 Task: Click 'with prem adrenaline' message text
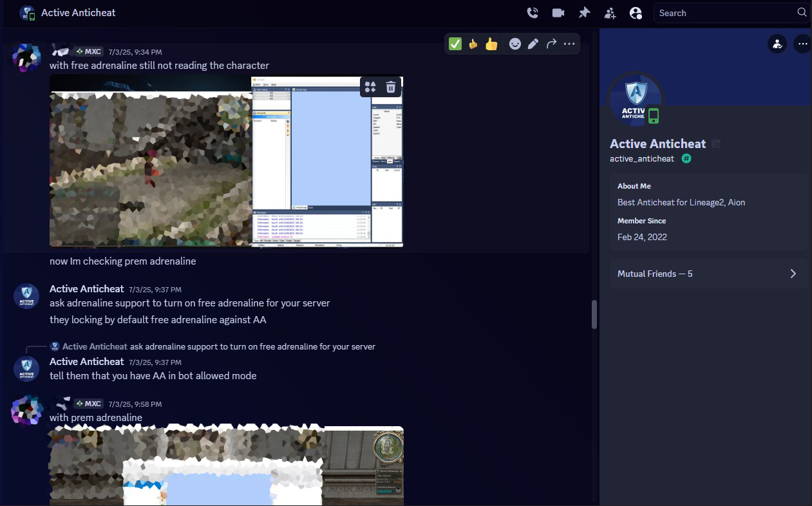pos(96,418)
